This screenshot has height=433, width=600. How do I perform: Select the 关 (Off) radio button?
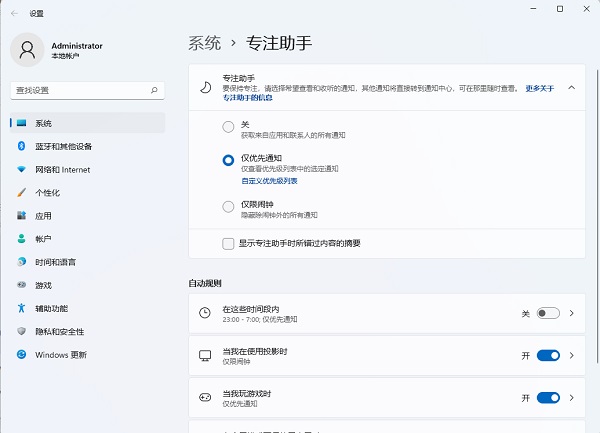tap(229, 127)
